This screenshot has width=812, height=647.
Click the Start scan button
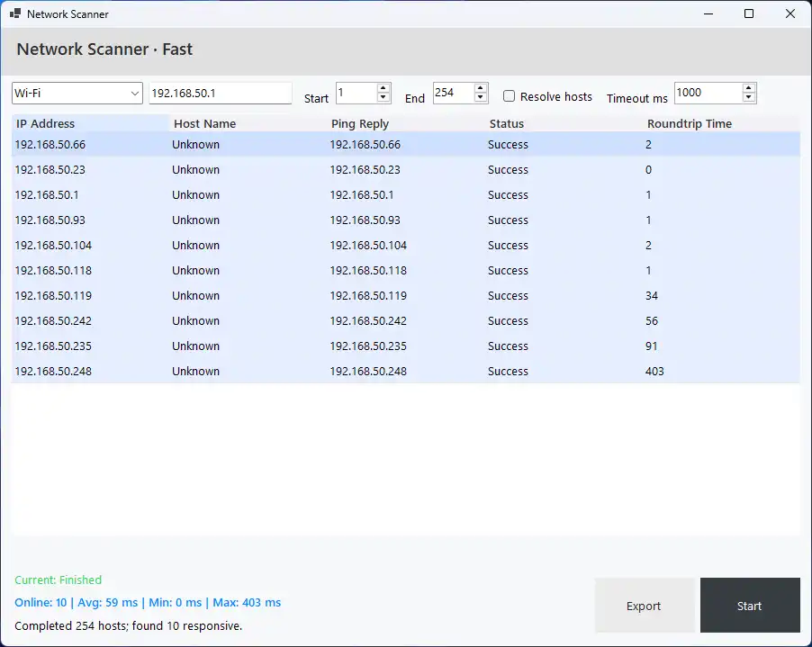(750, 605)
